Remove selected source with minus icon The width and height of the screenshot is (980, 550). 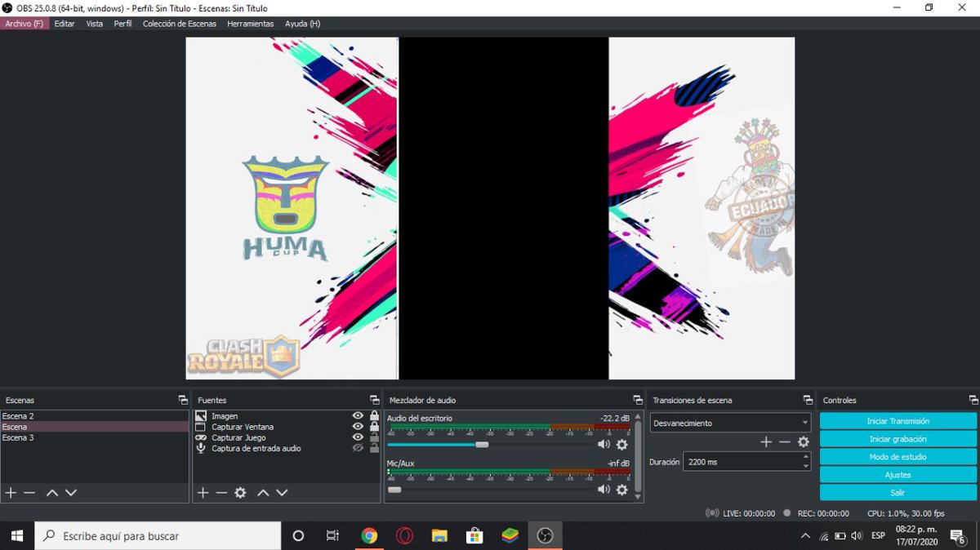(x=220, y=492)
